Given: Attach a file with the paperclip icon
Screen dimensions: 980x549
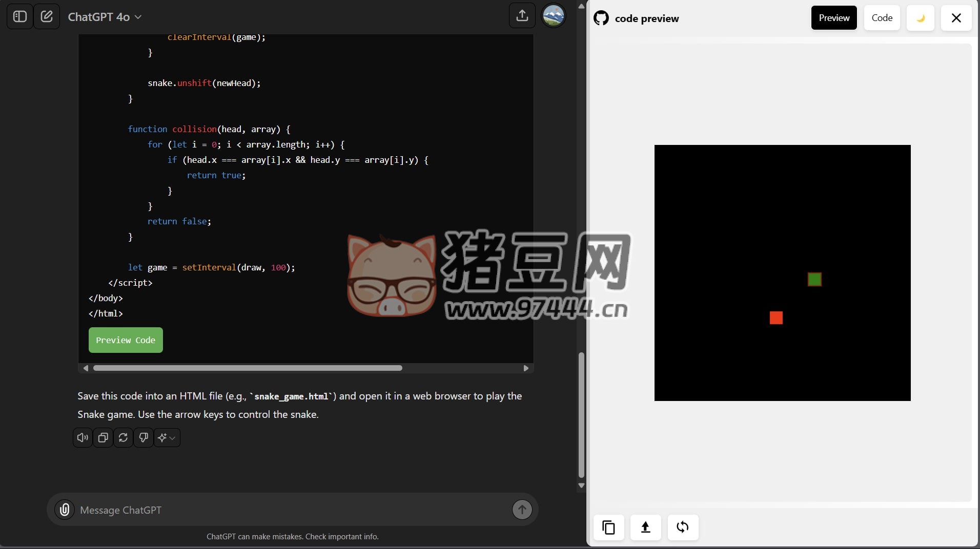Looking at the screenshot, I should (65, 510).
